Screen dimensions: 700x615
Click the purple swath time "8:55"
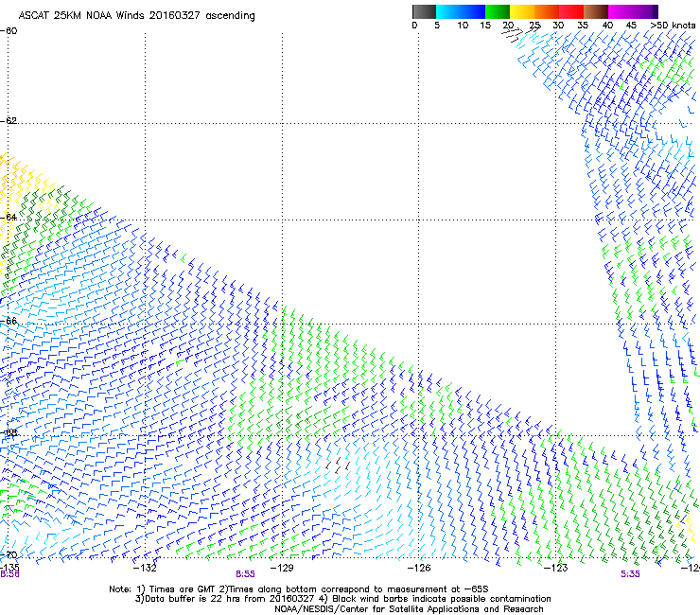pos(246,574)
